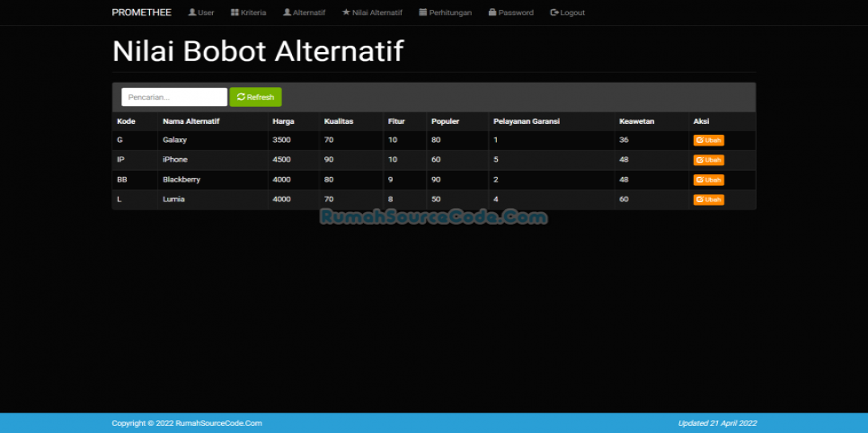The height and width of the screenshot is (433, 868).
Task: Click the PROMETHEE brand link
Action: pyautogui.click(x=142, y=13)
